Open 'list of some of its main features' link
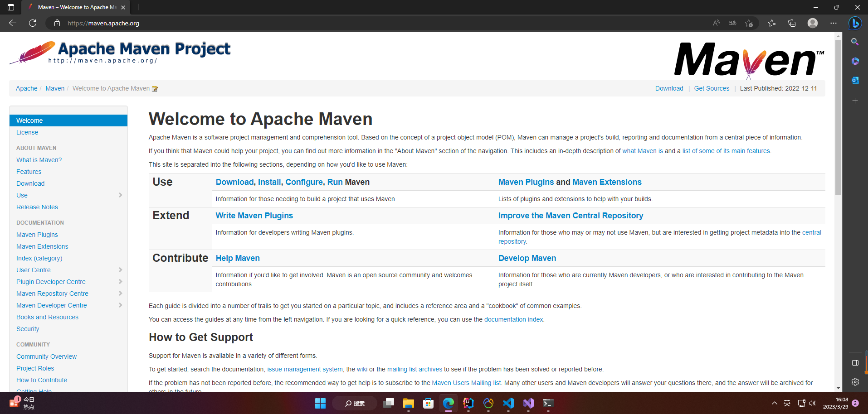868x414 pixels. coord(726,151)
